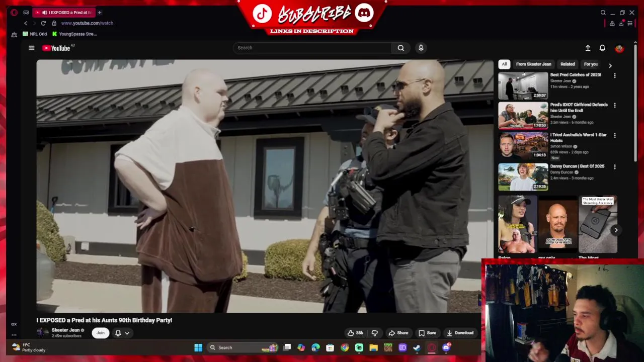This screenshot has height=362, width=644.
Task: Join the Skeeter Jean channel
Action: [x=101, y=333]
